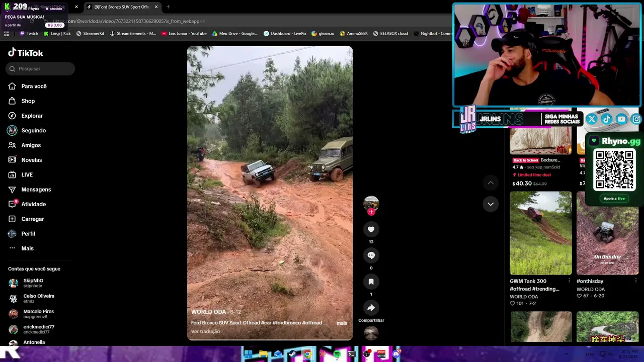Viewport: 644px width, 362px height.
Task: Open the Twitch bookmark
Action: (29, 34)
